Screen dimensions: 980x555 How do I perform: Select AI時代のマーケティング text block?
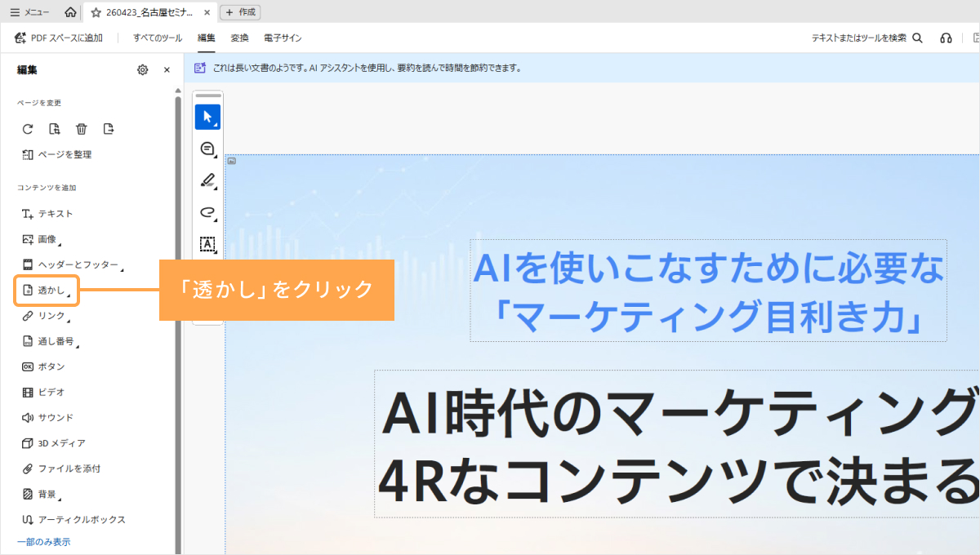[x=678, y=443]
